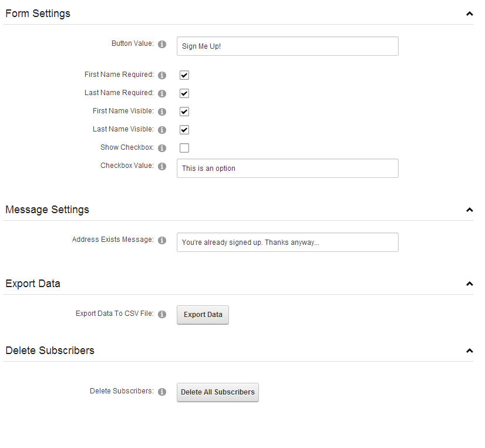This screenshot has height=448, width=485.
Task: Click the Export Data button
Action: 203,315
